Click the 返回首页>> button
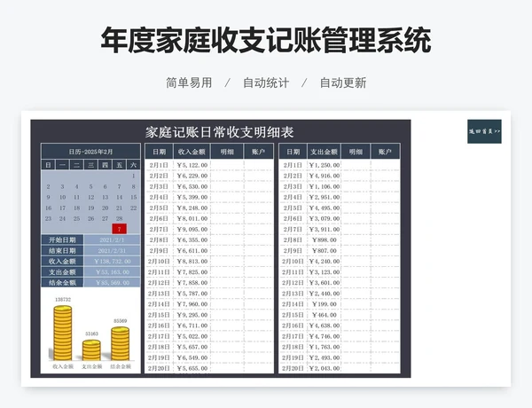The width and height of the screenshot is (532, 408). 484,131
